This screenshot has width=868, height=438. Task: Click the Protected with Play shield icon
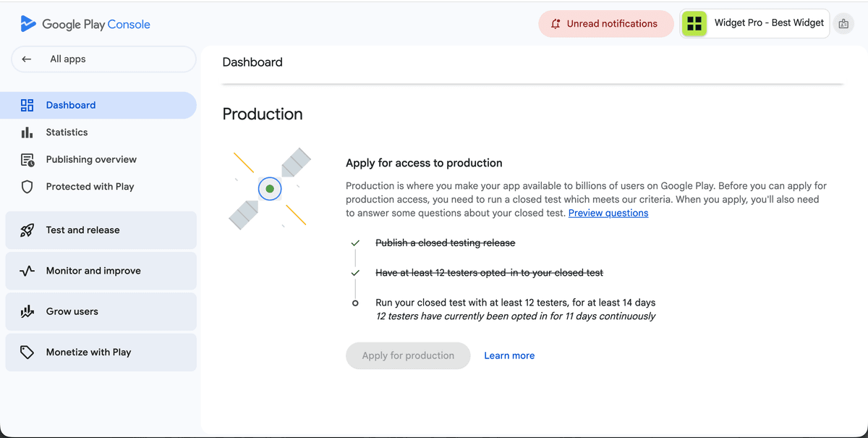pos(27,187)
